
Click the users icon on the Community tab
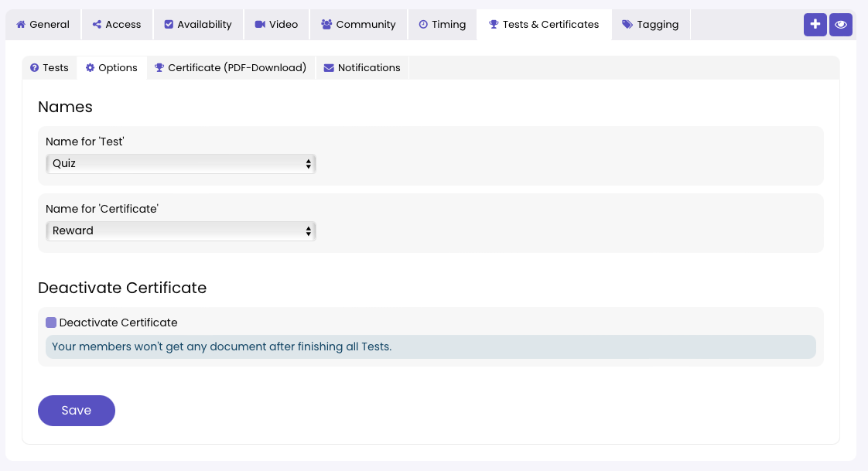tap(328, 24)
